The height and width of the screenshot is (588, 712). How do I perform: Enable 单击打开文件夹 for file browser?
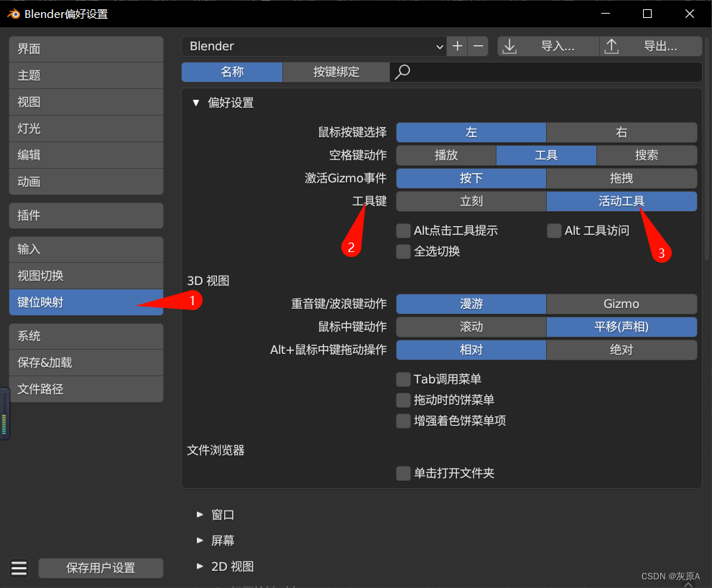(404, 473)
